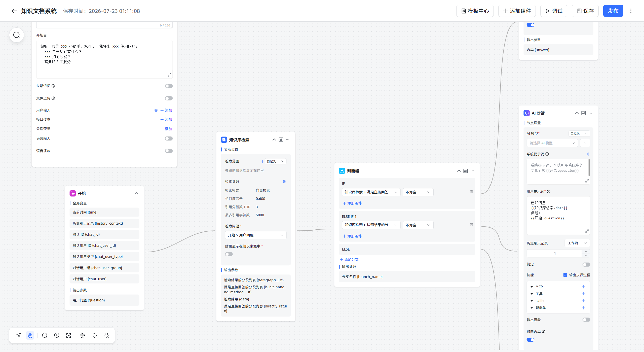Open the ELSE IF 1 不为空 dropdown

pyautogui.click(x=418, y=225)
